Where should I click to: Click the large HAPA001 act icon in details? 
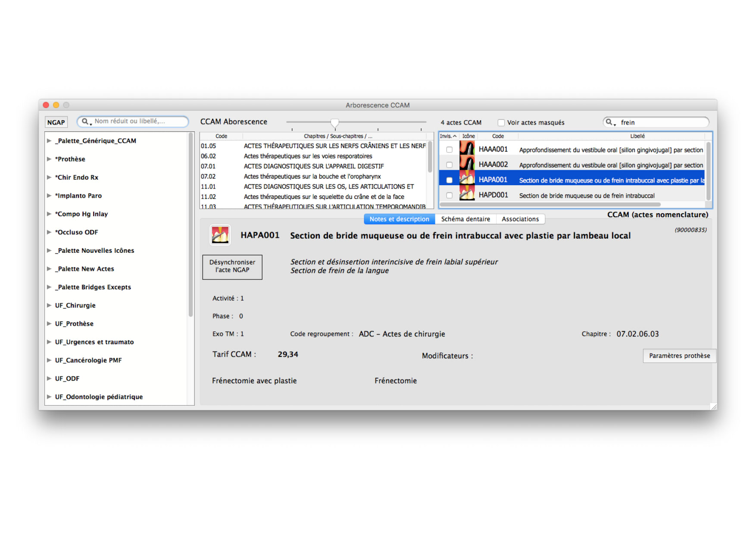(x=220, y=235)
